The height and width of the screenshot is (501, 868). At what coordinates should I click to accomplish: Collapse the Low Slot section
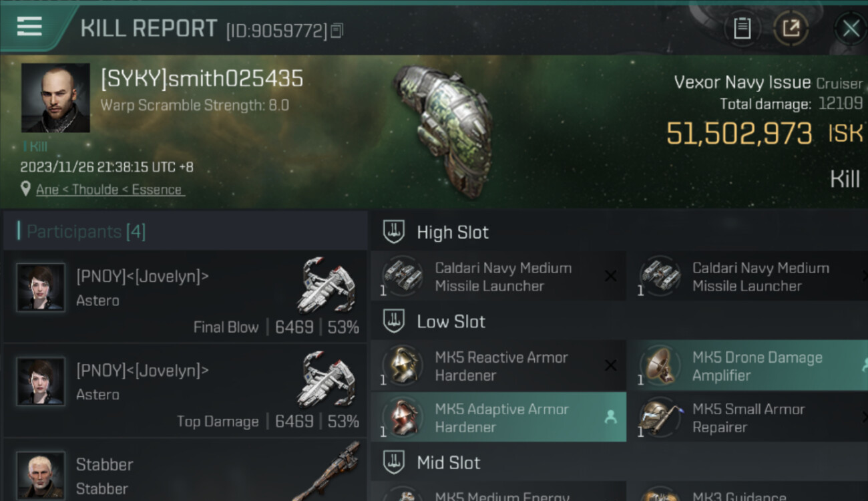[x=394, y=322]
